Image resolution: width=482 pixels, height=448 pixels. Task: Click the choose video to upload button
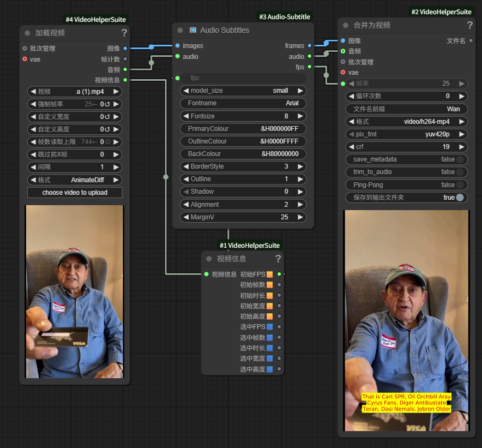point(75,193)
